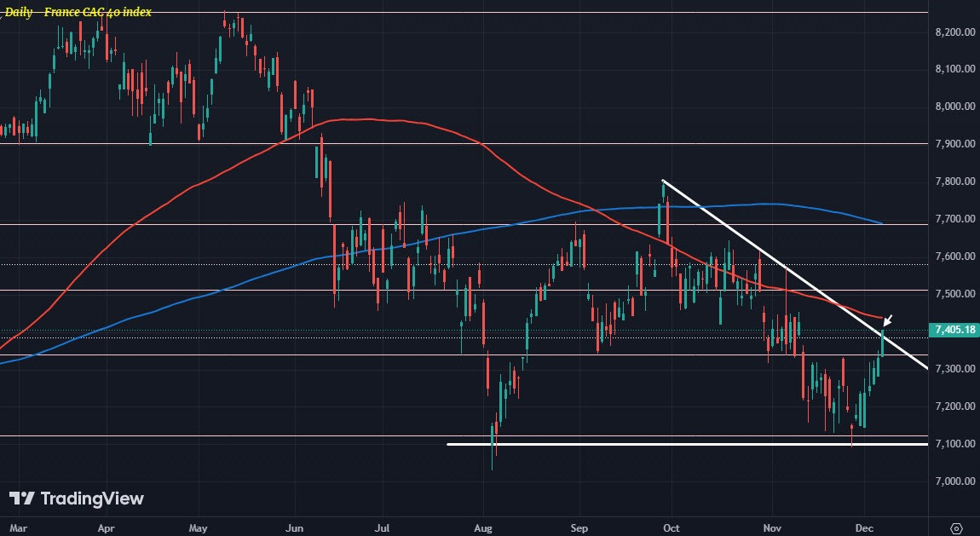The width and height of the screenshot is (980, 536).
Task: Click the current price label 7,405.18
Action: coord(954,329)
